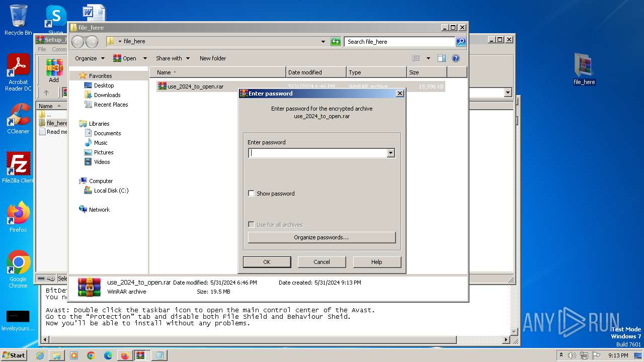Screen dimensions: 644x362
Task: Toggle the preview pane icon
Action: tap(441, 58)
